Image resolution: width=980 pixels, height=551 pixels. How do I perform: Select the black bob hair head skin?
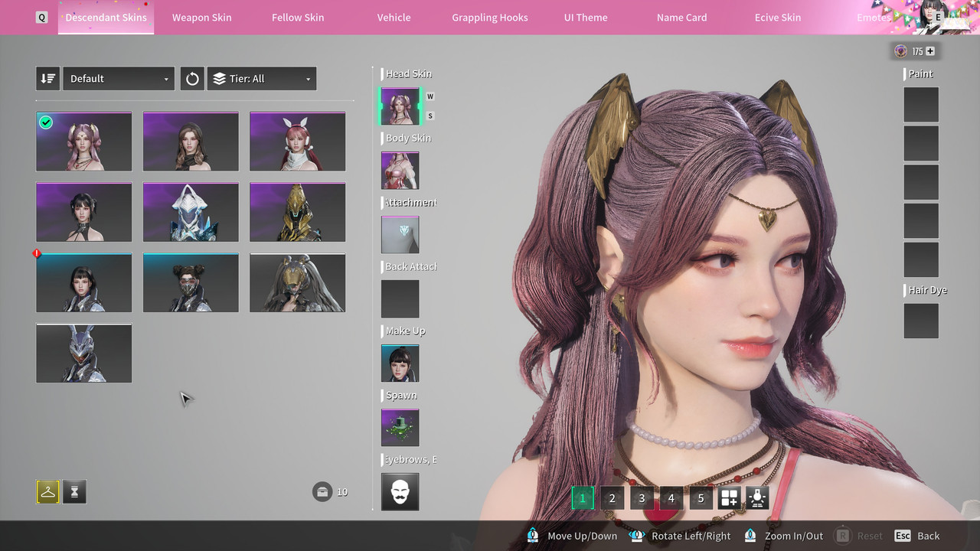pyautogui.click(x=83, y=212)
